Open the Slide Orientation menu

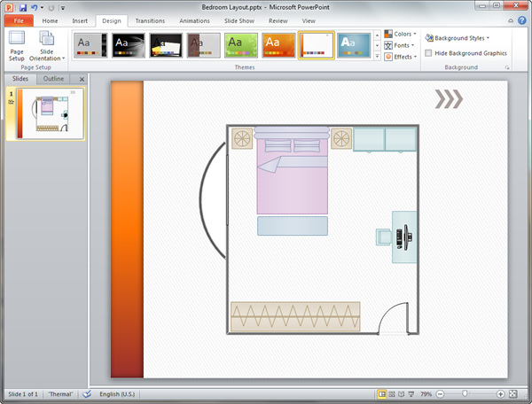click(46, 45)
